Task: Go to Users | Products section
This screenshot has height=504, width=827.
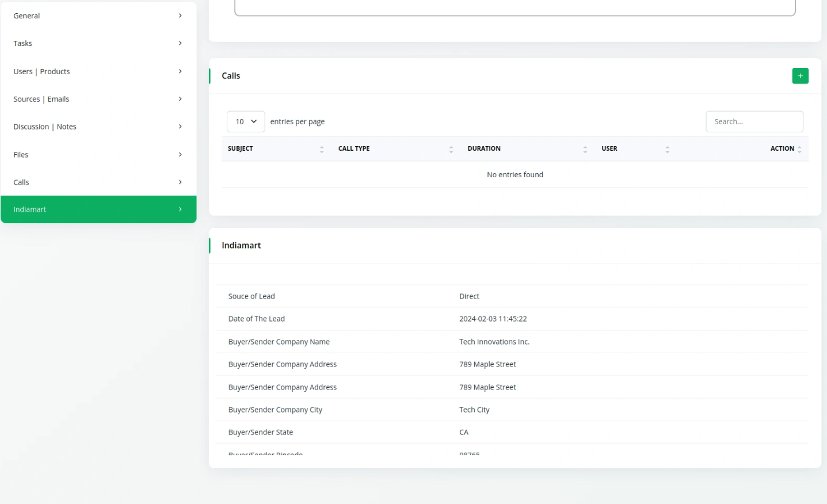Action: point(98,71)
